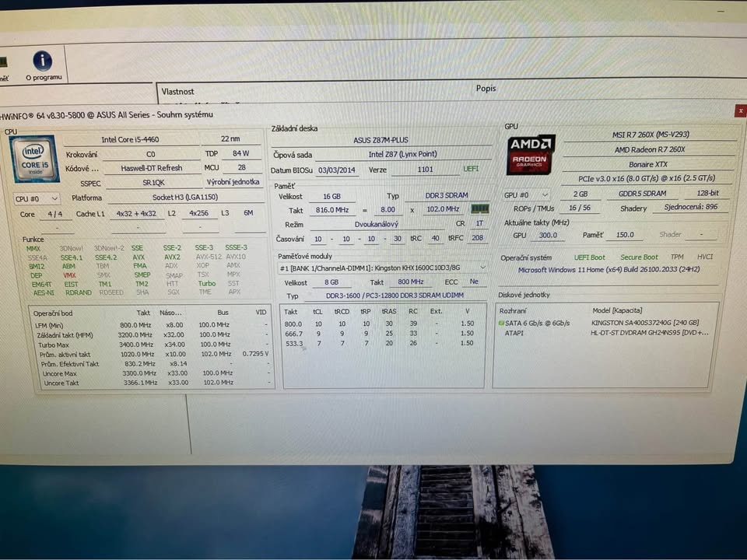Click the green DIMM slot indicator icon
747x560 pixels.
(x=479, y=208)
